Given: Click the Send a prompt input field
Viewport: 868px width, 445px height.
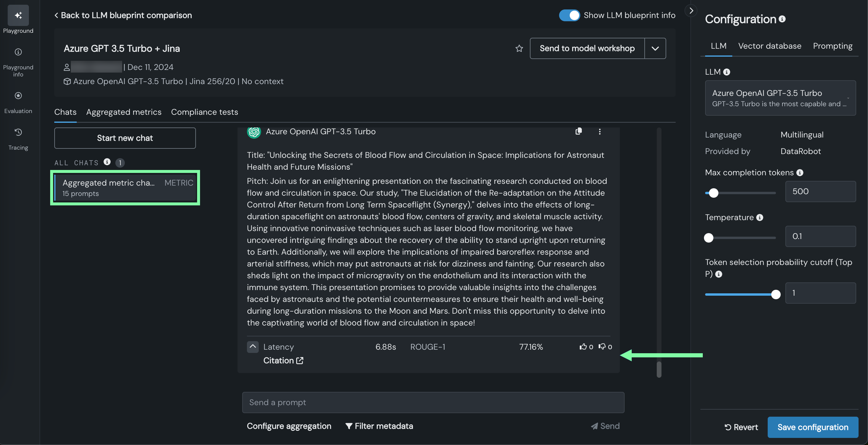Looking at the screenshot, I should click(x=433, y=402).
